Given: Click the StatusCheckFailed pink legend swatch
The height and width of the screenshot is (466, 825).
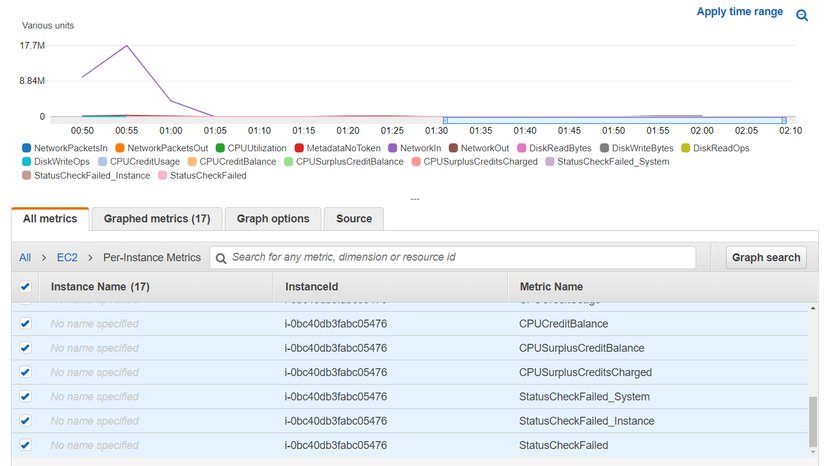Looking at the screenshot, I should pos(163,175).
